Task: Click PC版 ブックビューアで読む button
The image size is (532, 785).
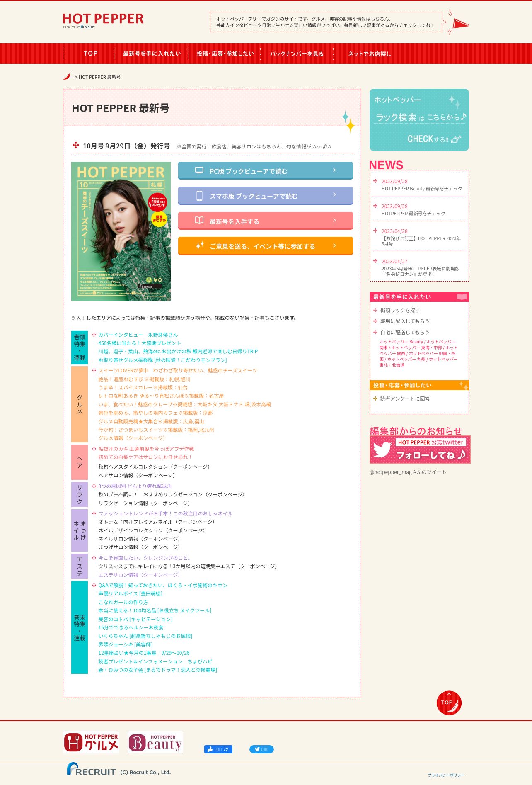Action: click(x=266, y=170)
